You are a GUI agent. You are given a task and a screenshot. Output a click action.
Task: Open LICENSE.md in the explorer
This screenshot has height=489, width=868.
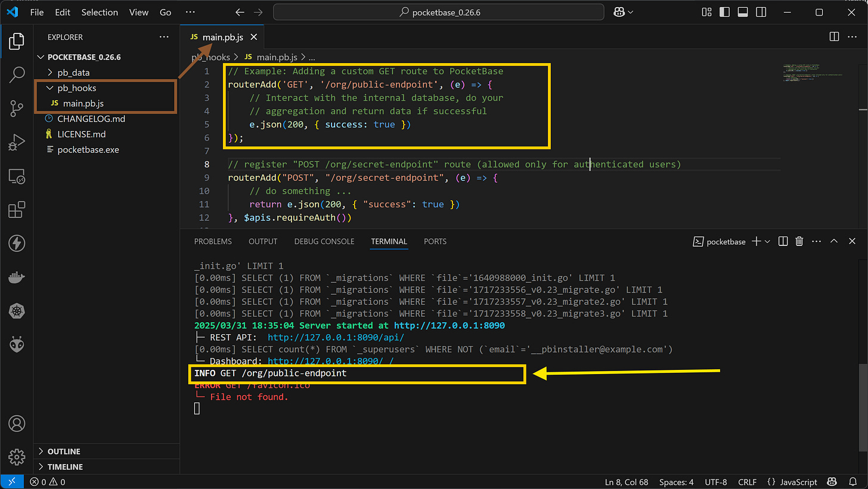point(81,134)
